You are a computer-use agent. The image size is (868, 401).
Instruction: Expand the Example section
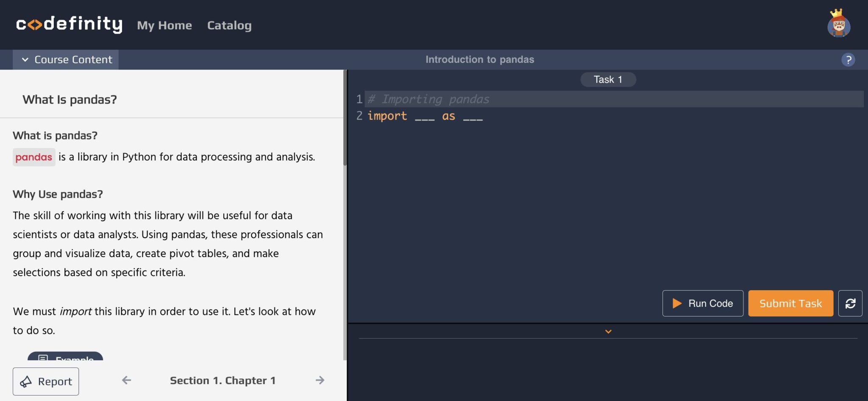(x=64, y=359)
